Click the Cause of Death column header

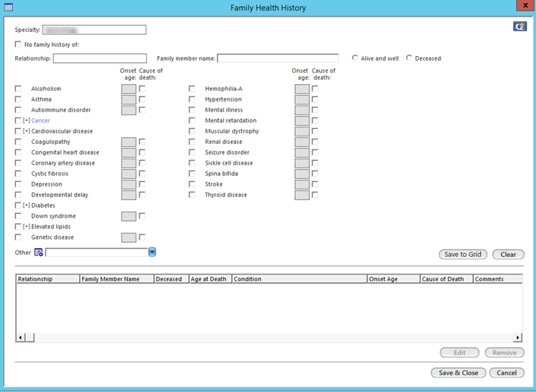tap(447, 279)
